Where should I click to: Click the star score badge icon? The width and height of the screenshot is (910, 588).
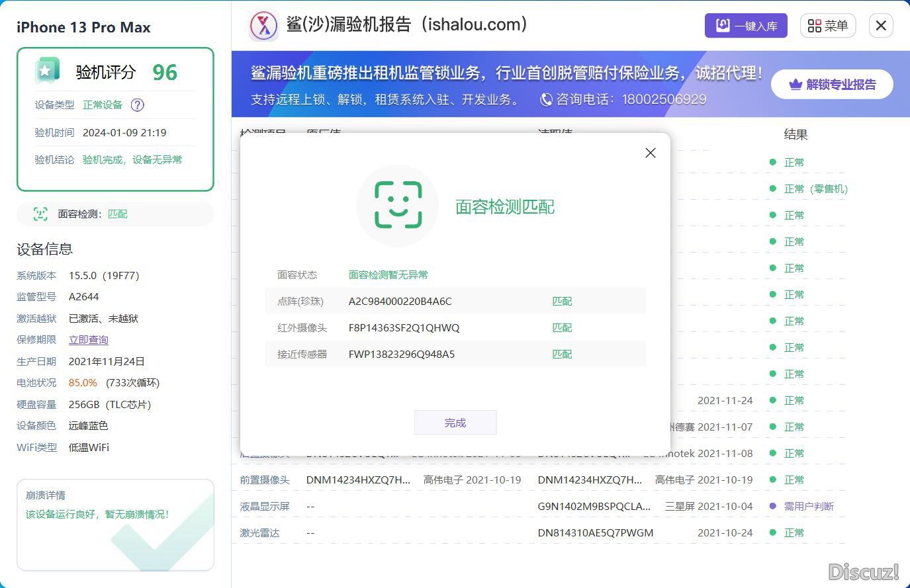click(x=47, y=71)
